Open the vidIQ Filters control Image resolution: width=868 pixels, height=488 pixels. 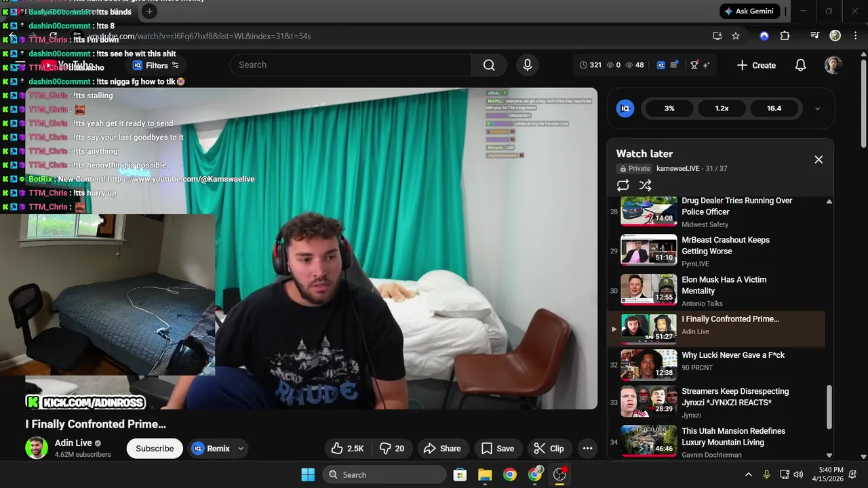(156, 65)
